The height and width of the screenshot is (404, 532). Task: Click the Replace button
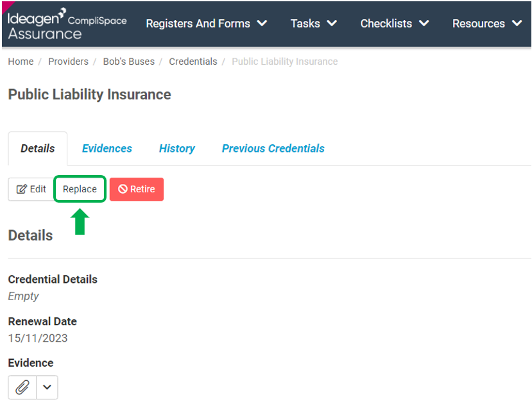80,189
